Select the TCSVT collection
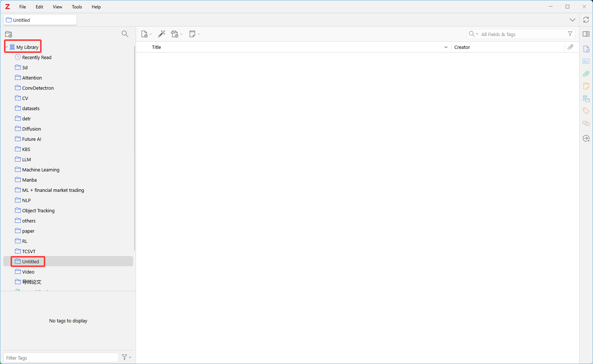593x364 pixels. click(68, 251)
